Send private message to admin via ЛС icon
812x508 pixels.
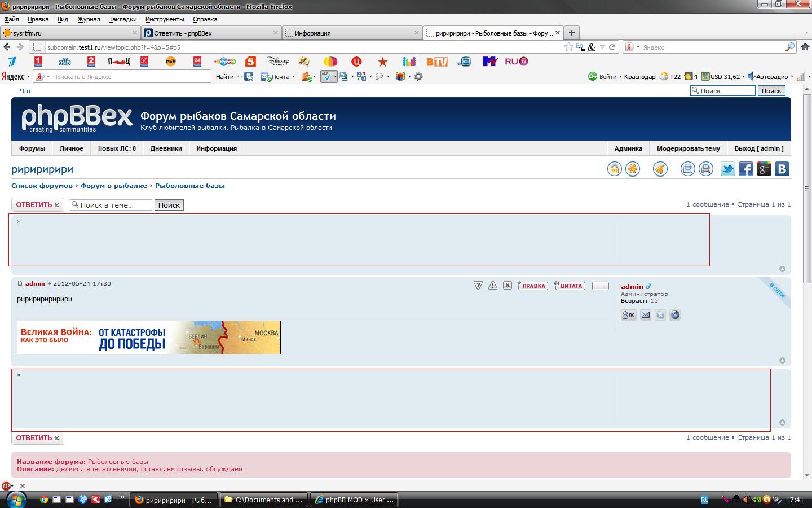[628, 315]
